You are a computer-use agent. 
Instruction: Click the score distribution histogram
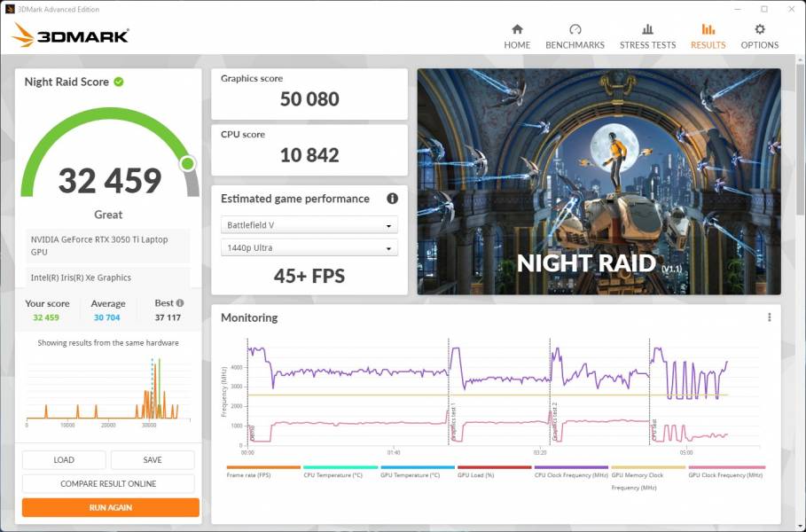pos(108,391)
